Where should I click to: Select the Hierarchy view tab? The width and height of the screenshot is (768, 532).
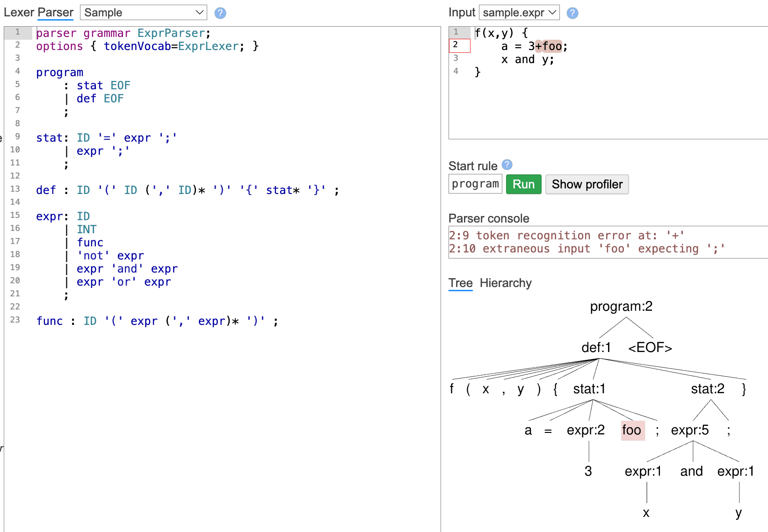pyautogui.click(x=506, y=283)
